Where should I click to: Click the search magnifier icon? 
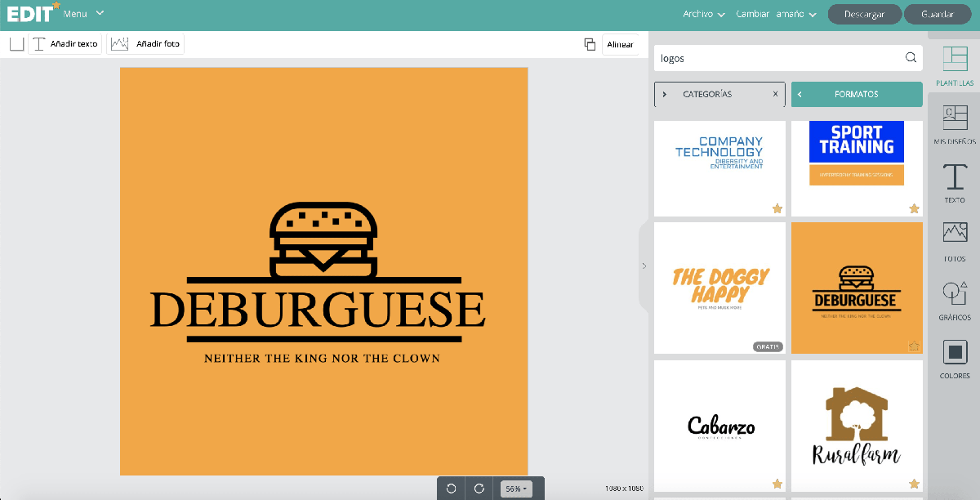coord(911,58)
